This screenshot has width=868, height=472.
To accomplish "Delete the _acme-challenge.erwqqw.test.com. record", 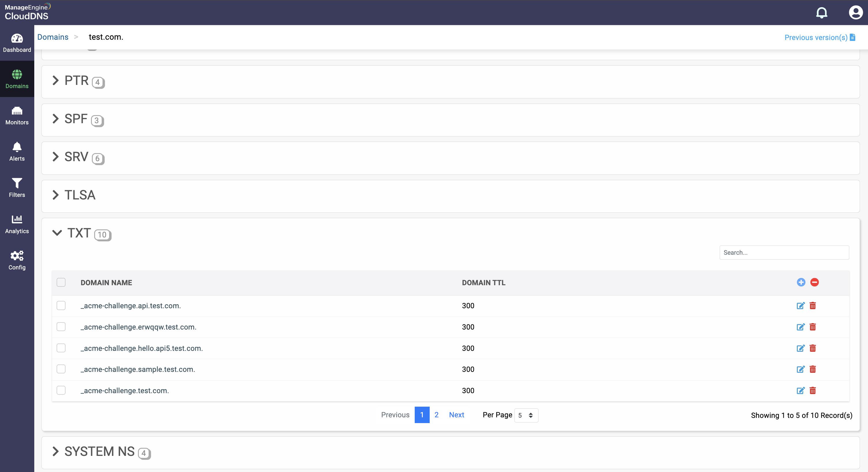I will pos(812,327).
